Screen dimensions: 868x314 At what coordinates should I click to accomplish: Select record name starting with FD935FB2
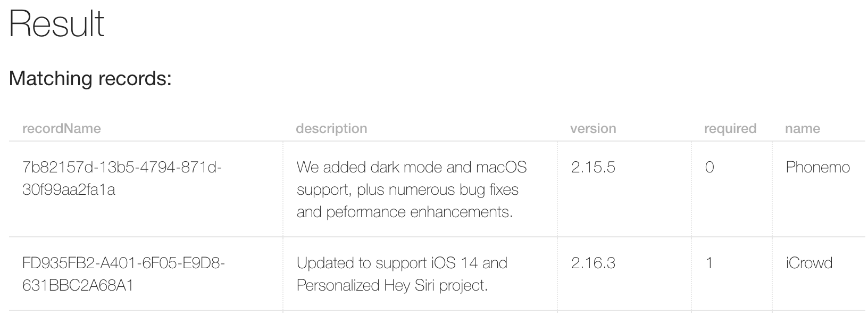[x=123, y=274]
